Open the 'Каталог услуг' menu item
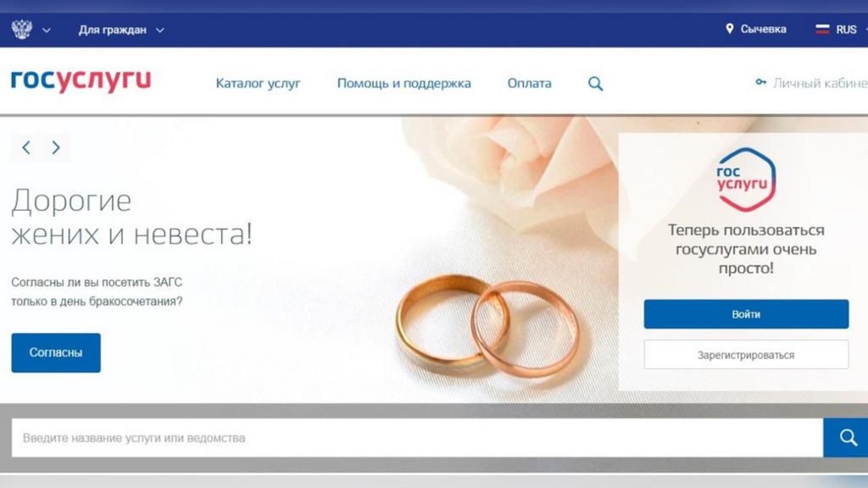 (x=258, y=84)
